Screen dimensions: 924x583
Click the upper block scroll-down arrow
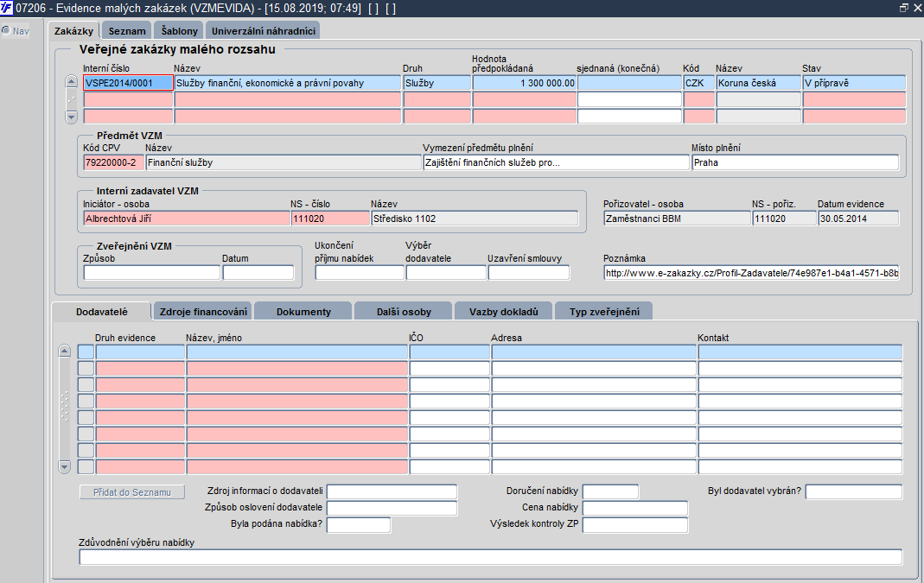point(71,117)
